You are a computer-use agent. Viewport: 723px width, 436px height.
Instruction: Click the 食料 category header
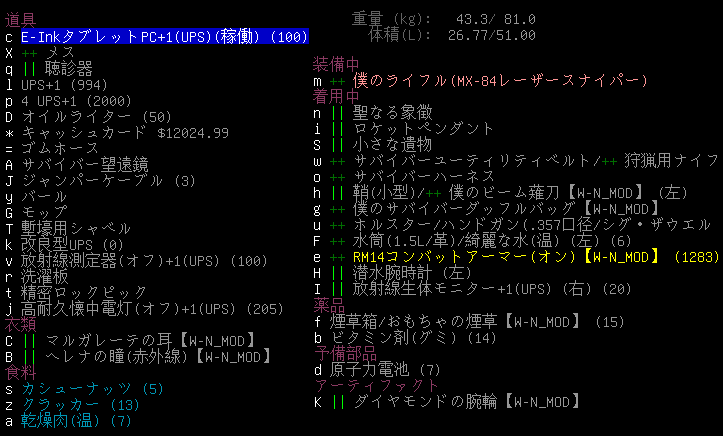point(20,372)
